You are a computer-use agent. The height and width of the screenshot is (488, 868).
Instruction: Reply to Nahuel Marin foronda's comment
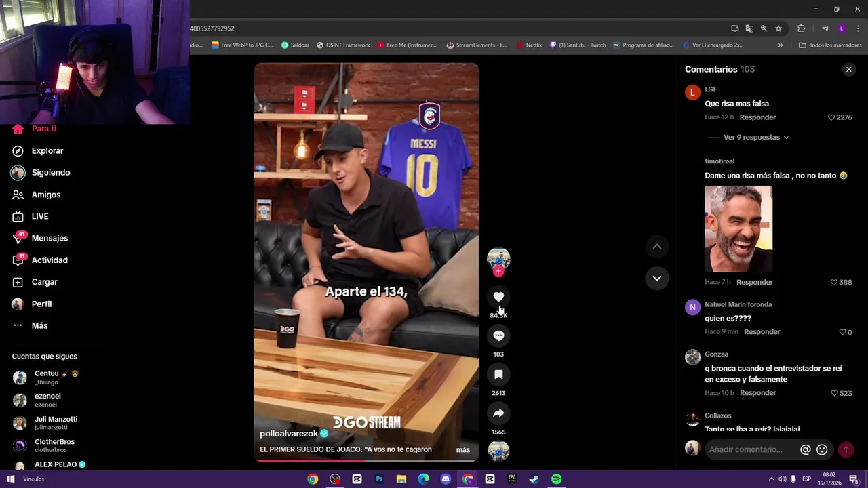click(762, 332)
